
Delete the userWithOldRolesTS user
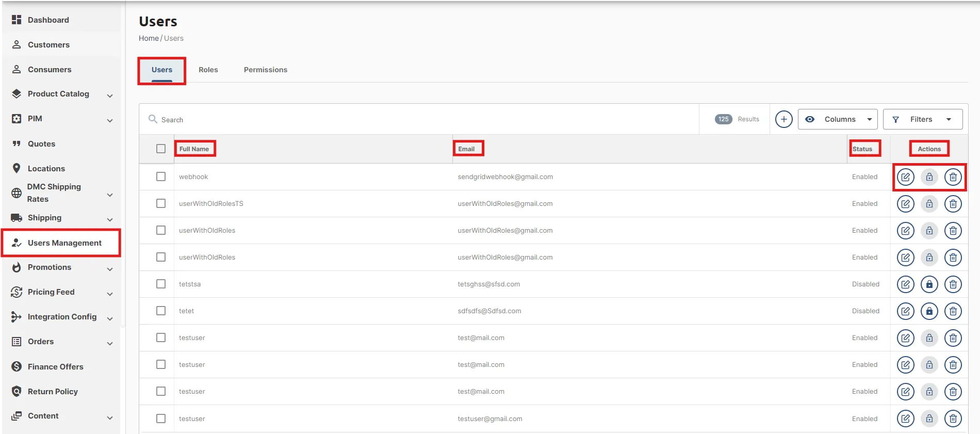(953, 204)
